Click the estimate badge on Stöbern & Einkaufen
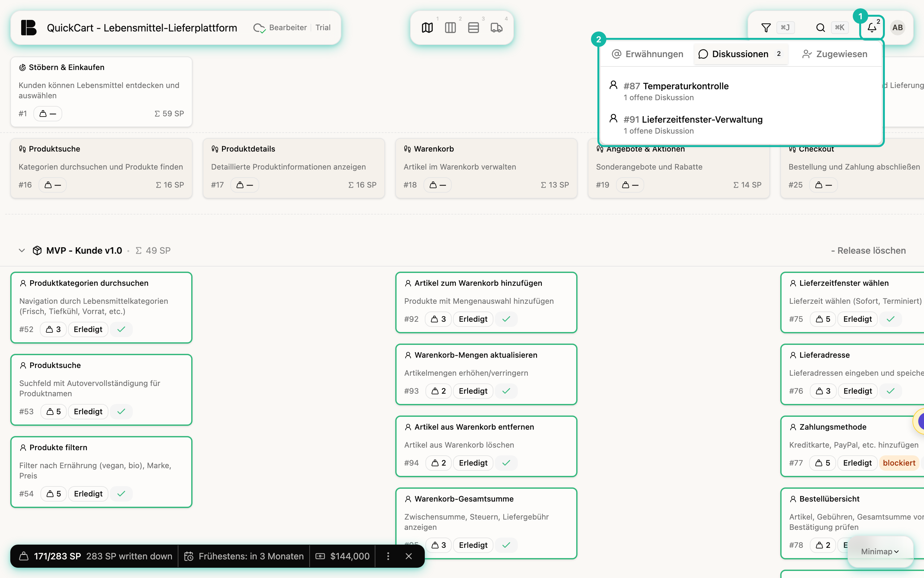The image size is (924, 578). click(48, 114)
